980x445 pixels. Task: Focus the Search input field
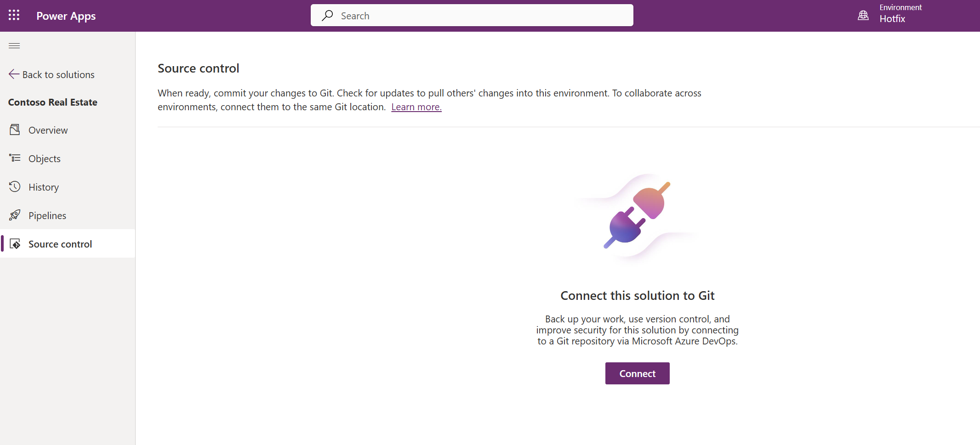[x=472, y=16]
